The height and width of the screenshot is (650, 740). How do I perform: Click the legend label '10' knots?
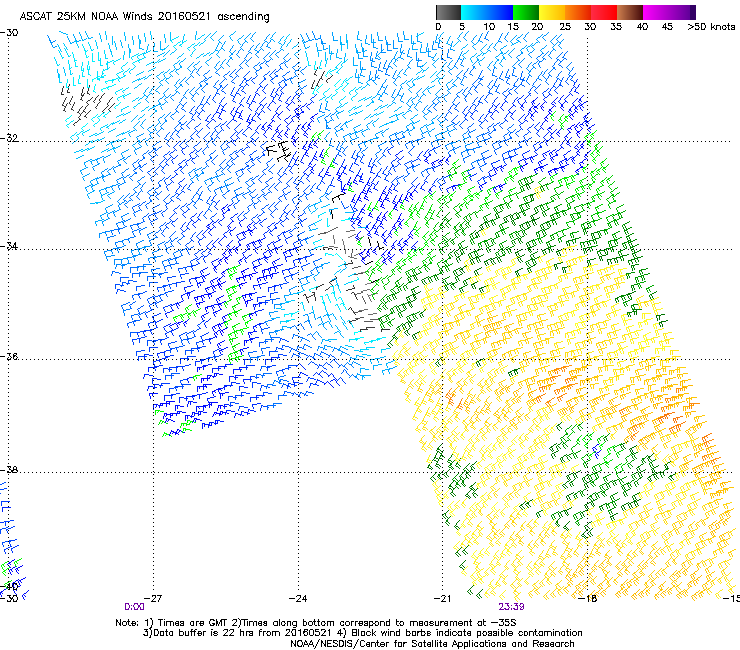489,27
